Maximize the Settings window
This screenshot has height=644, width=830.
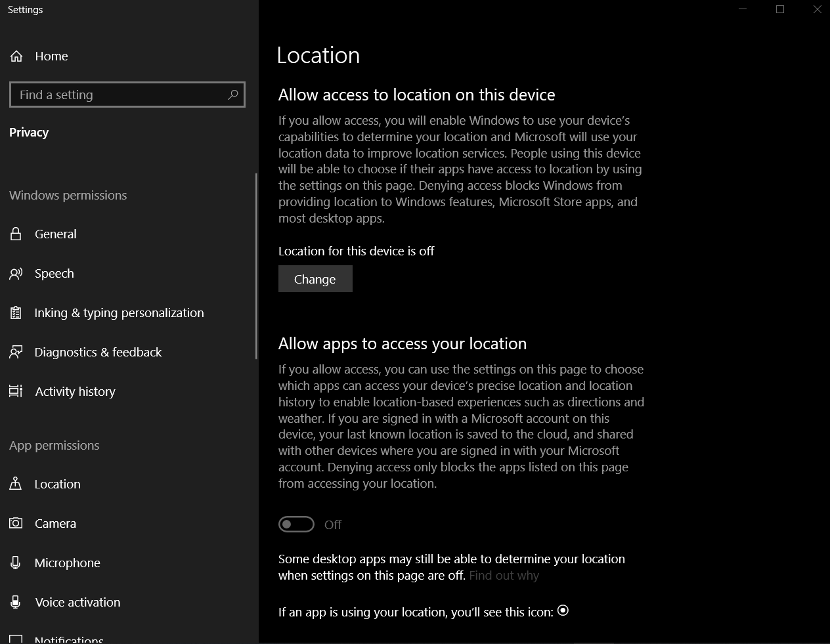point(780,9)
